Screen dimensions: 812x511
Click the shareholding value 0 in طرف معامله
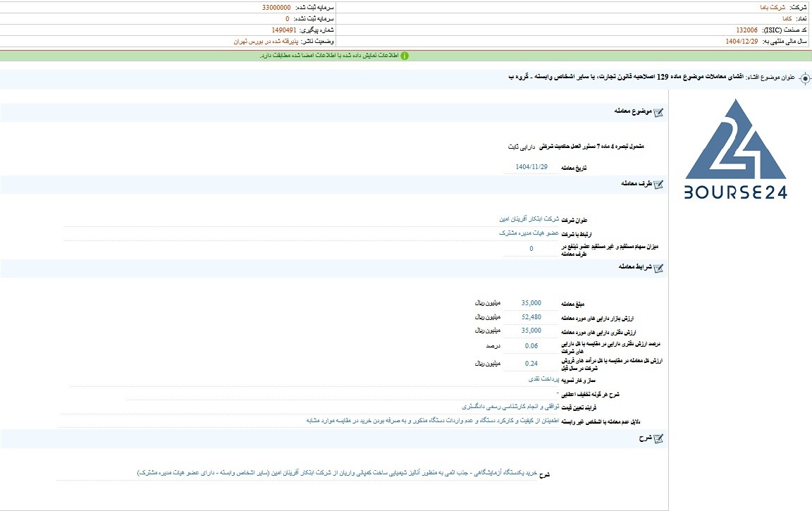(531, 249)
